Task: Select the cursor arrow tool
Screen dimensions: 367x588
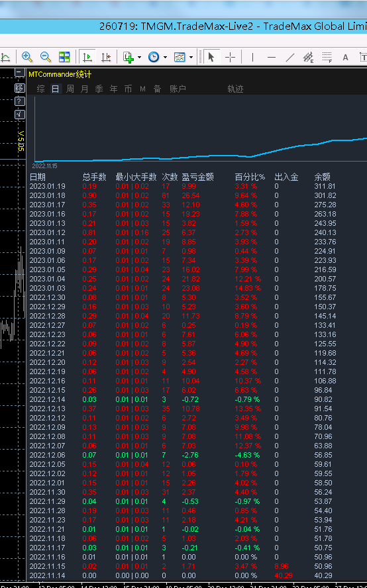Action: (211, 57)
